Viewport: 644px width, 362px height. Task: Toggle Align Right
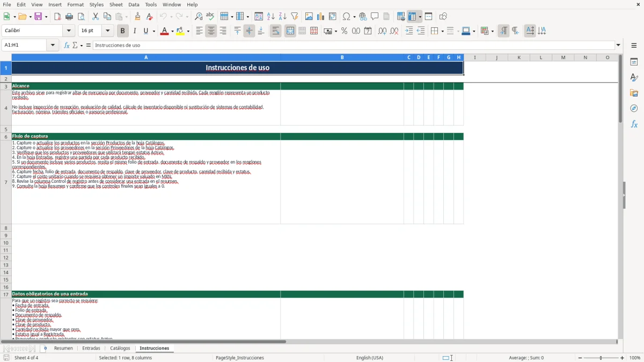pyautogui.click(x=223, y=31)
